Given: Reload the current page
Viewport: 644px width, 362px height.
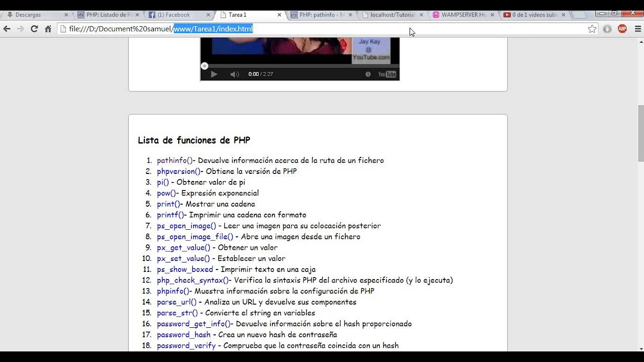Looking at the screenshot, I should click(x=34, y=29).
